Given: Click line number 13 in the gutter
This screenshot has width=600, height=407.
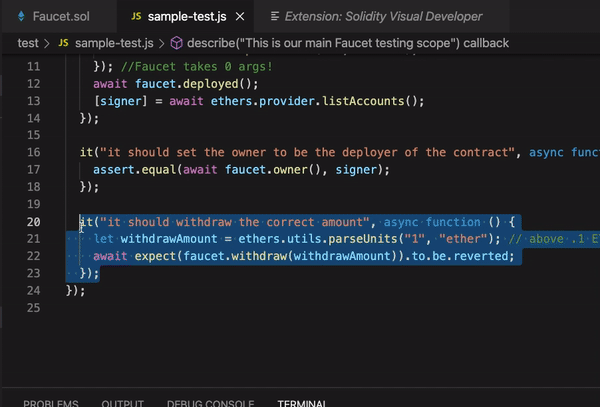Looking at the screenshot, I should coord(34,101).
